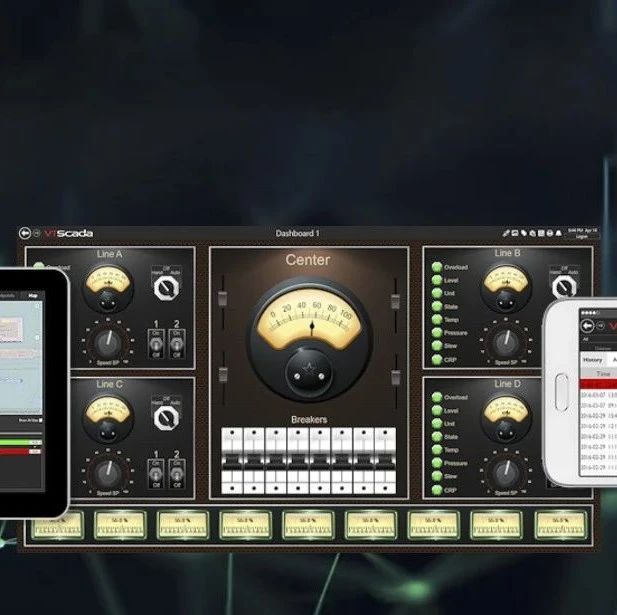This screenshot has height=615, width=617.
Task: Click the Line C analog meter
Action: [108, 419]
